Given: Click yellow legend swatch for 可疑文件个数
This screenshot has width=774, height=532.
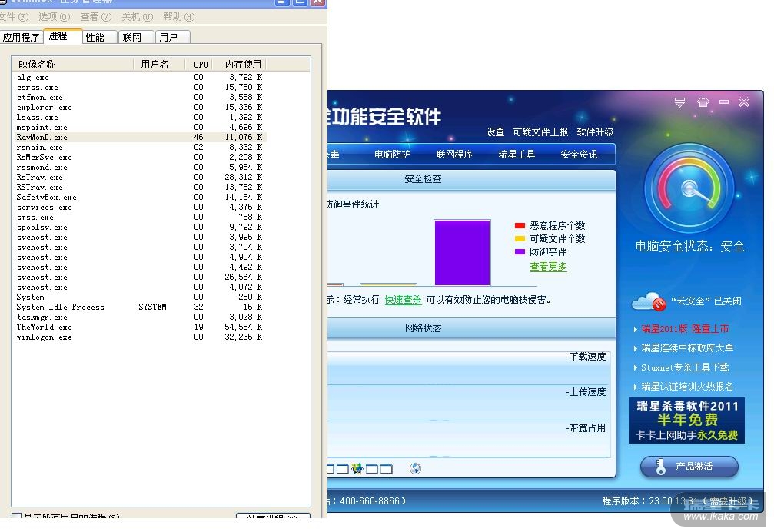Looking at the screenshot, I should pyautogui.click(x=520, y=239).
